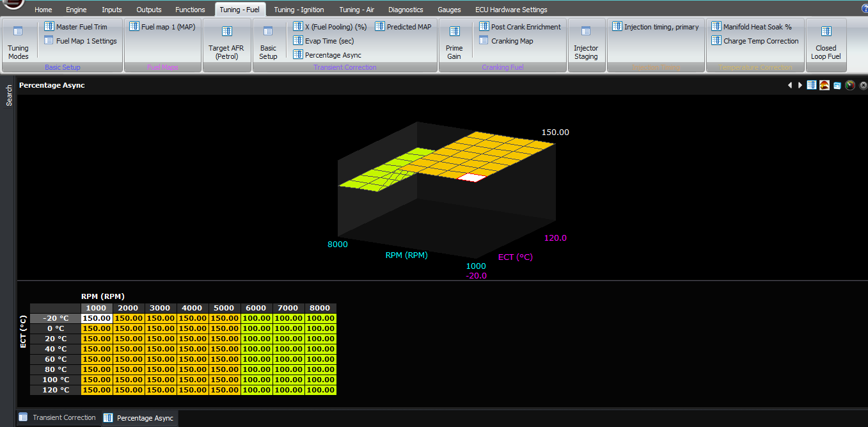Viewport: 868px width, 427px height.
Task: Select the cell at -20 °C, 1000 RPM
Action: tap(97, 318)
